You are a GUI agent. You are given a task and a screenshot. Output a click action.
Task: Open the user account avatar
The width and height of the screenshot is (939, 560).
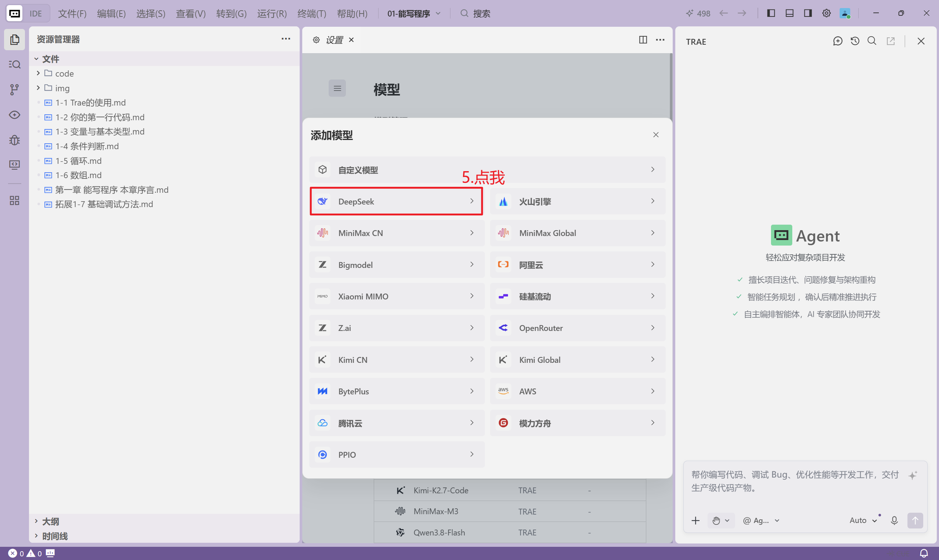845,13
